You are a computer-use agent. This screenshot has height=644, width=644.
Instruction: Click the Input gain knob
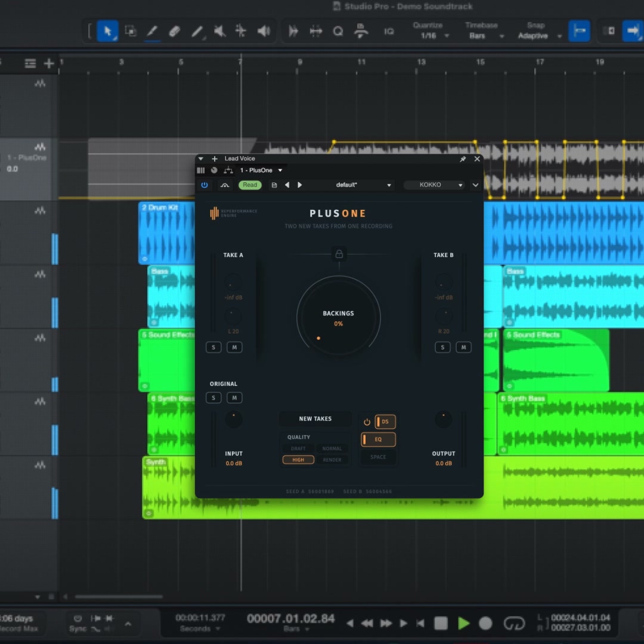pos(234,419)
